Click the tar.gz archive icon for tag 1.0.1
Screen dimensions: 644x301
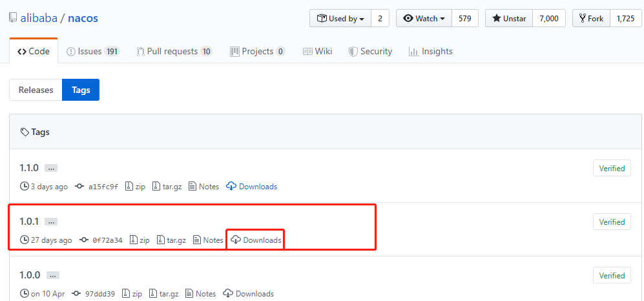[x=160, y=240]
